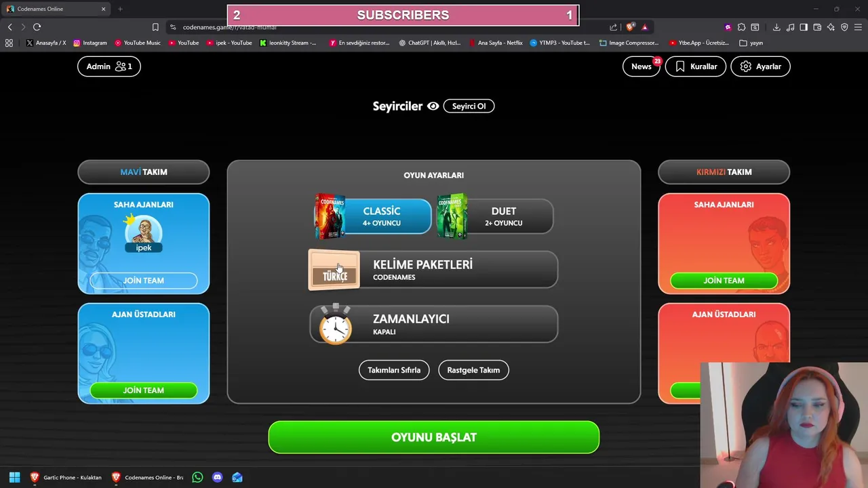Open the News button
Screen dimensions: 868x488
point(641,66)
